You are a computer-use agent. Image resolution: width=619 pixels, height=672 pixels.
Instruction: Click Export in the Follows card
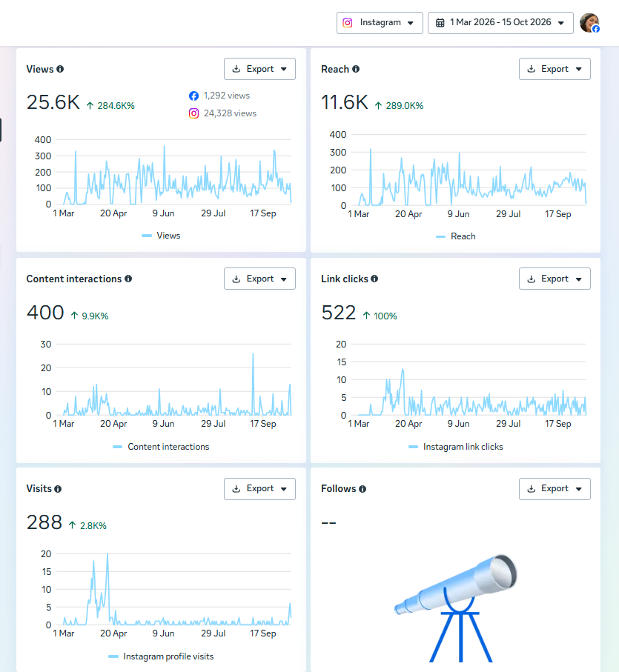point(555,488)
